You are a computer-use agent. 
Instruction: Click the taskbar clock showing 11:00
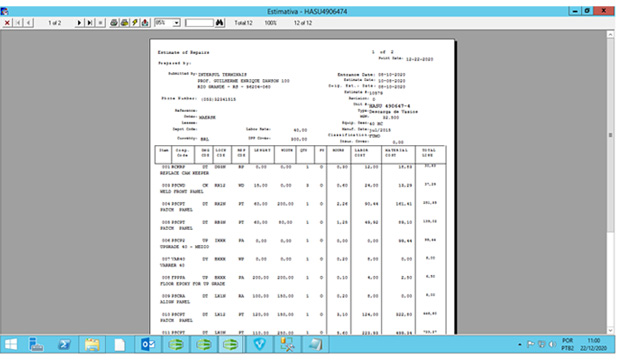[593, 344]
